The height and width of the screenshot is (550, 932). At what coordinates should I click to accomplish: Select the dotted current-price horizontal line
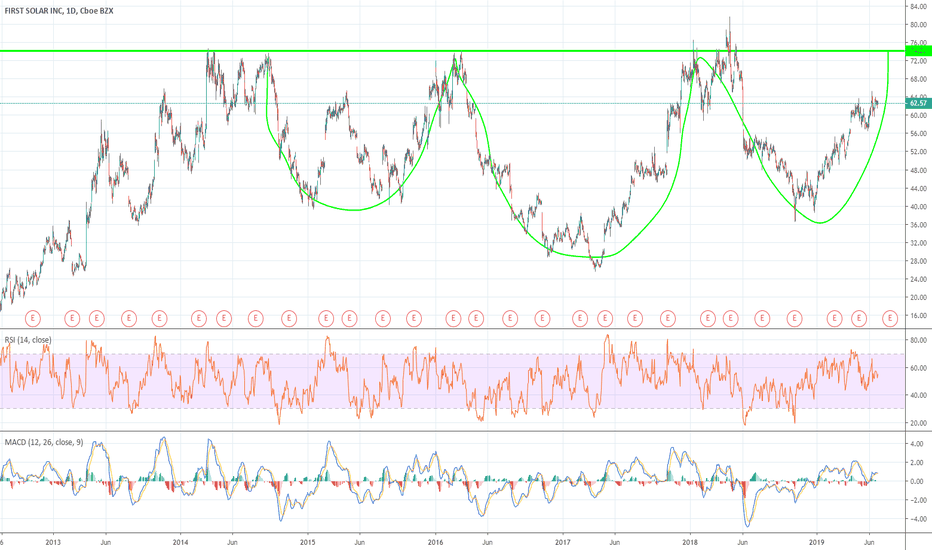click(452, 103)
